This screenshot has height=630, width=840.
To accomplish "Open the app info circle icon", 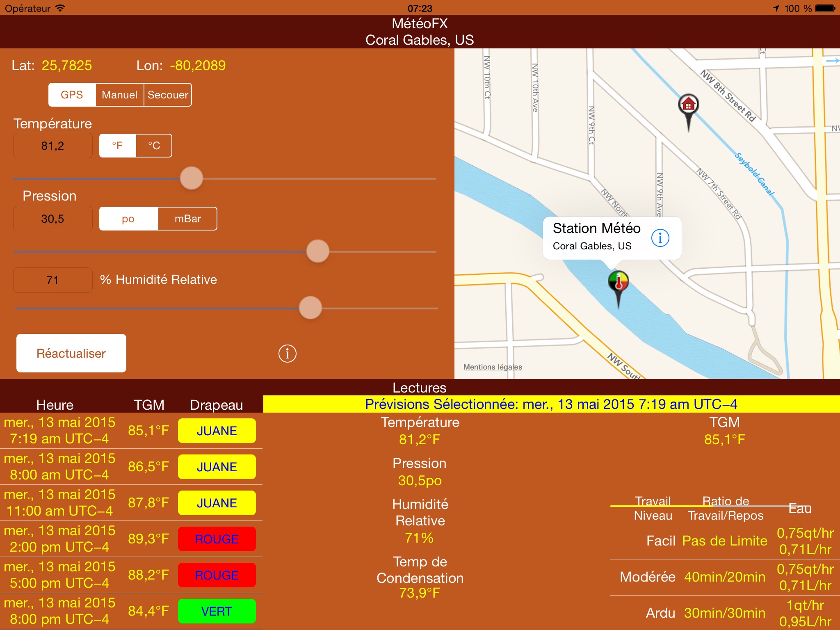I will pyautogui.click(x=287, y=354).
